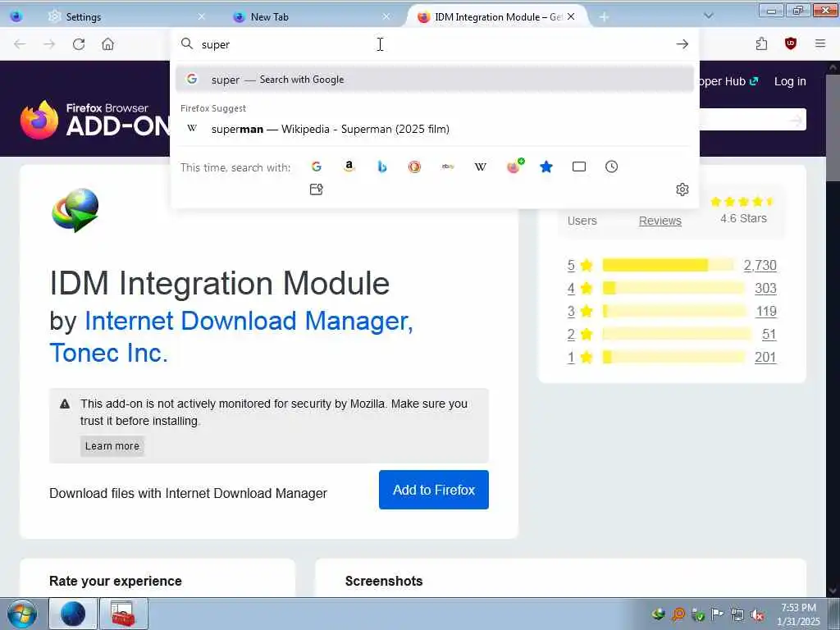Close the Settings tab

[202, 16]
